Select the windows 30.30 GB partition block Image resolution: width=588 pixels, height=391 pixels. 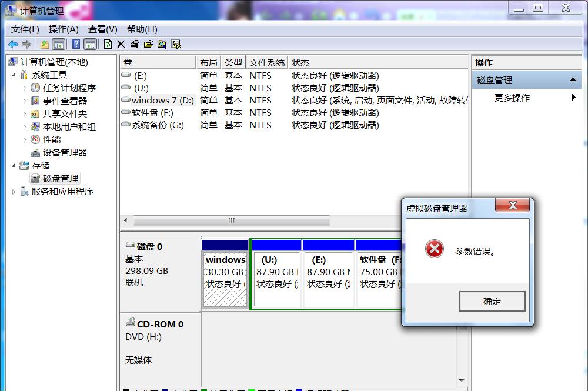pos(225,275)
